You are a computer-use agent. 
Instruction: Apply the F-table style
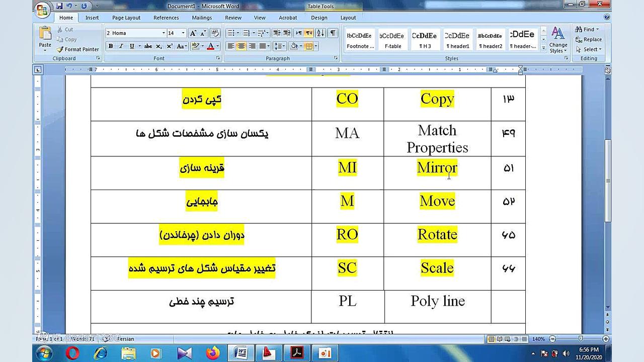[x=392, y=40]
